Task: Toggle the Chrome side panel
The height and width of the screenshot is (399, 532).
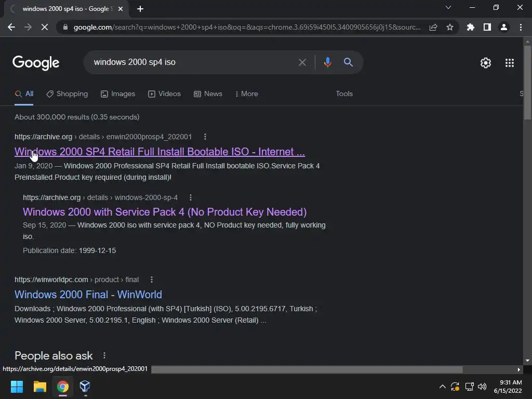Action: click(487, 27)
